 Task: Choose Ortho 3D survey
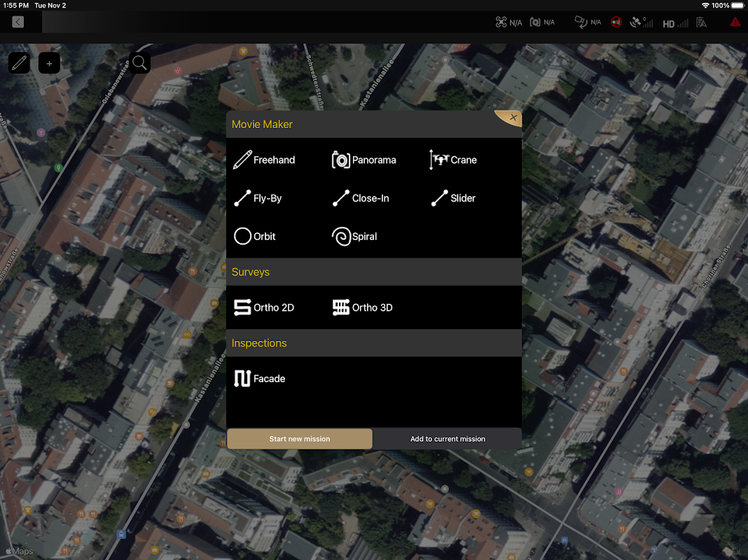coord(363,307)
